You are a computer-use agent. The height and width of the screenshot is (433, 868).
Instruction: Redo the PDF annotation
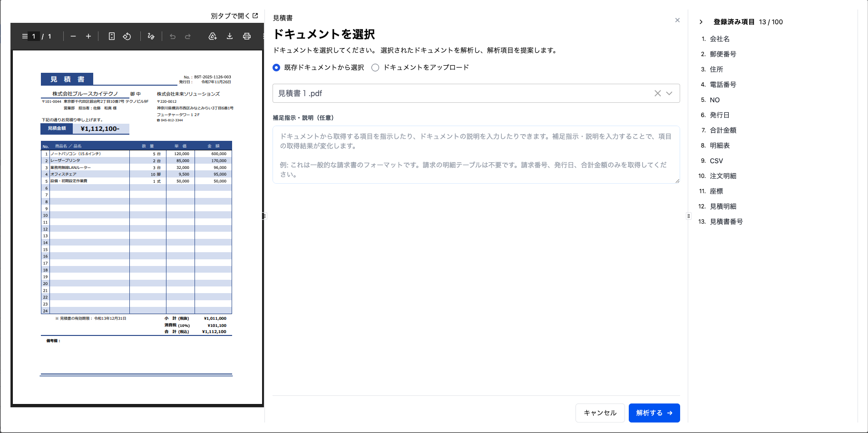point(188,36)
